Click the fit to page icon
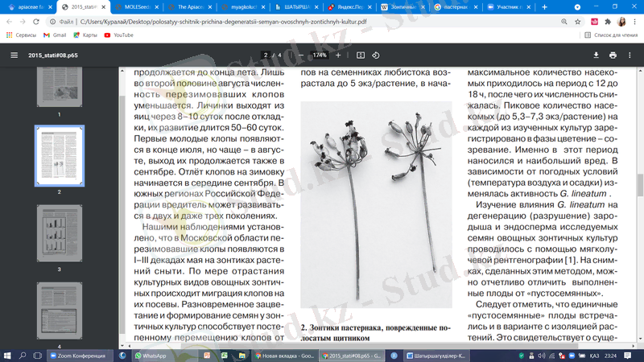The height and width of the screenshot is (362, 644). (361, 56)
